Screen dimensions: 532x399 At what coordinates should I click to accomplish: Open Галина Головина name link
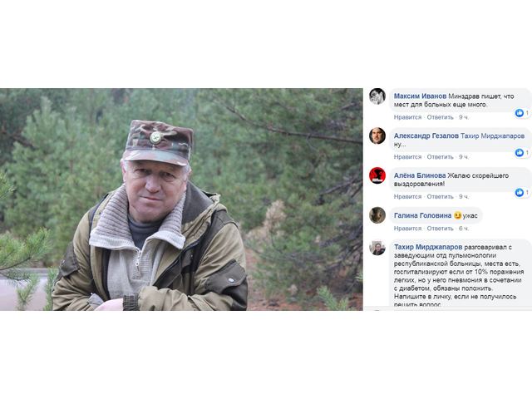click(422, 215)
